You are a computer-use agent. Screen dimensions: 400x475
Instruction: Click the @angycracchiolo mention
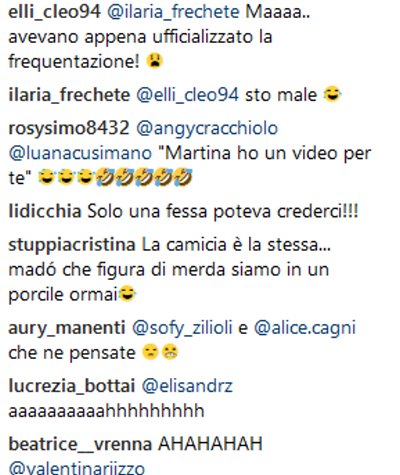coord(207,128)
